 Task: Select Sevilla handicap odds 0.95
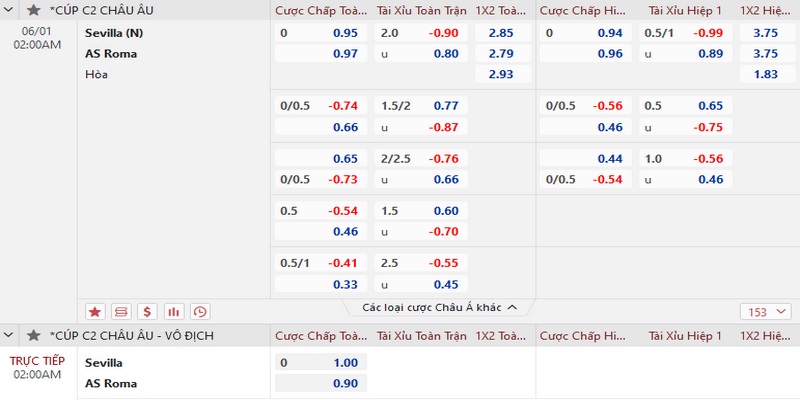(344, 33)
